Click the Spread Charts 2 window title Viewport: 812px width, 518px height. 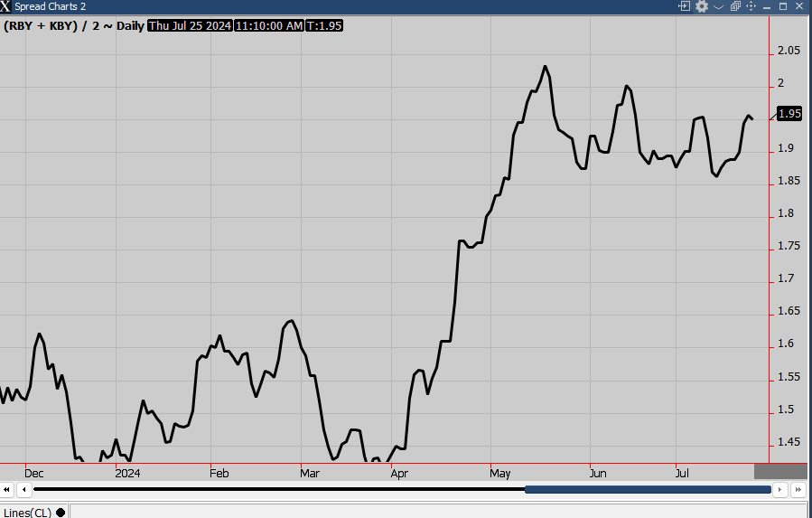[x=51, y=6]
